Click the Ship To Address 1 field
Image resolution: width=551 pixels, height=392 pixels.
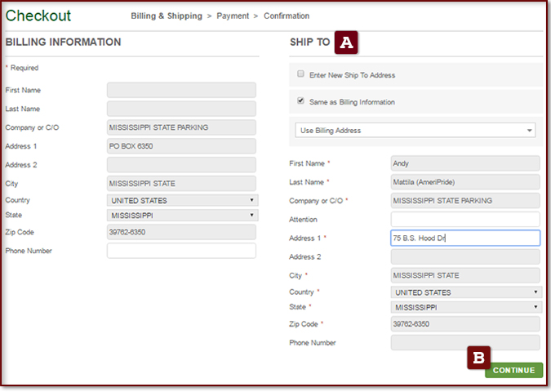[x=465, y=238]
